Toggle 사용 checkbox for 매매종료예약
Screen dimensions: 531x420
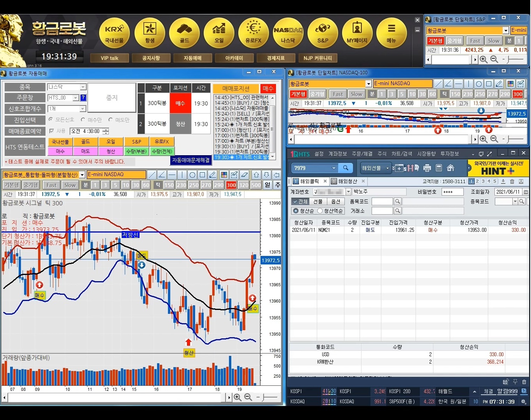tap(52, 131)
